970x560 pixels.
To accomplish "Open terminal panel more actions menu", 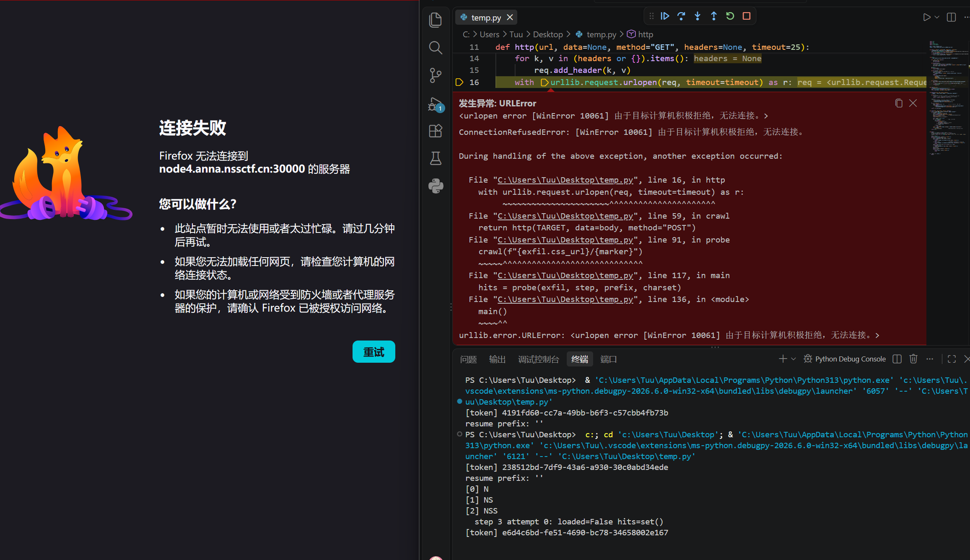I will (930, 359).
